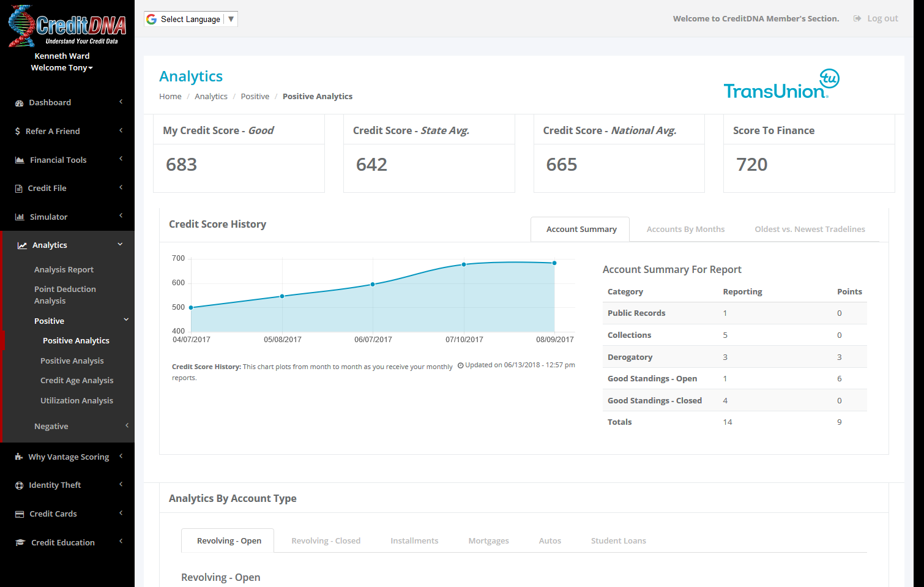This screenshot has height=587, width=924.
Task: Click the Log out arrow icon
Action: 857,18
